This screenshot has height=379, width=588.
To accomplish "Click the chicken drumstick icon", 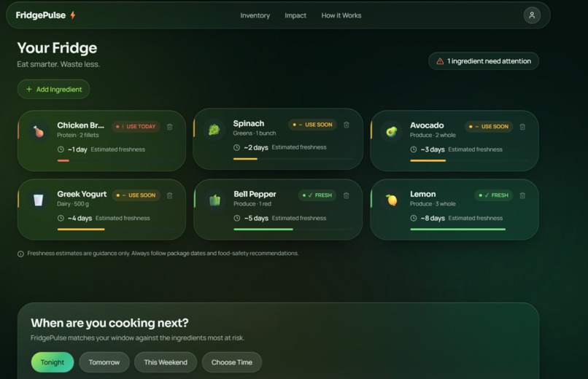I will 38,131.
